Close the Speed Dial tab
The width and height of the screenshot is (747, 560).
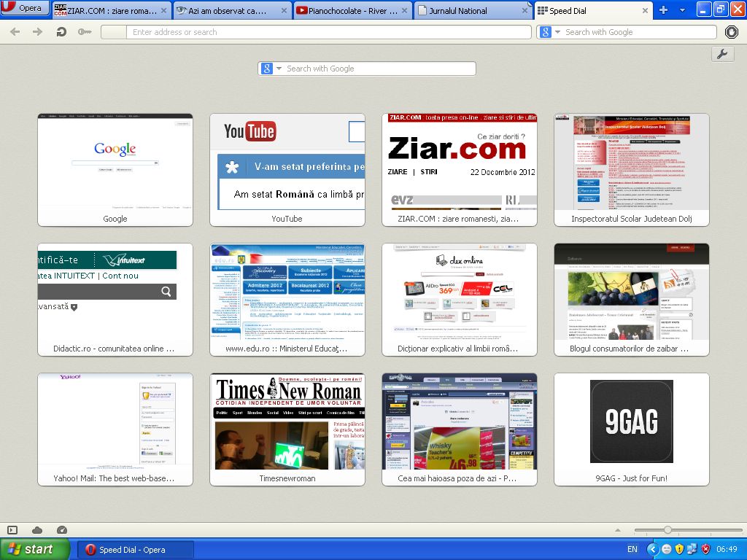(645, 10)
